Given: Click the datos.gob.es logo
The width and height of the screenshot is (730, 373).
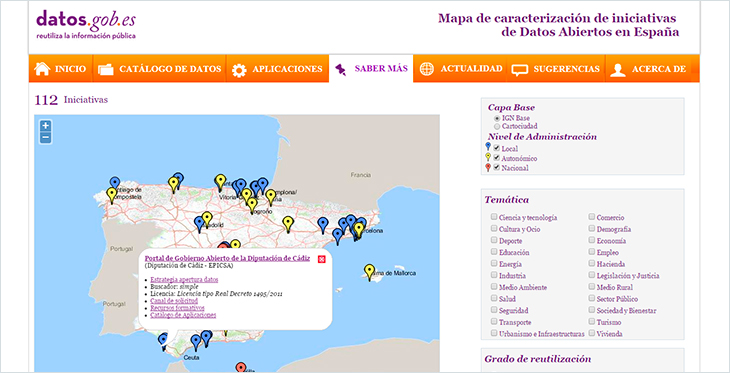Looking at the screenshot, I should tap(86, 25).
